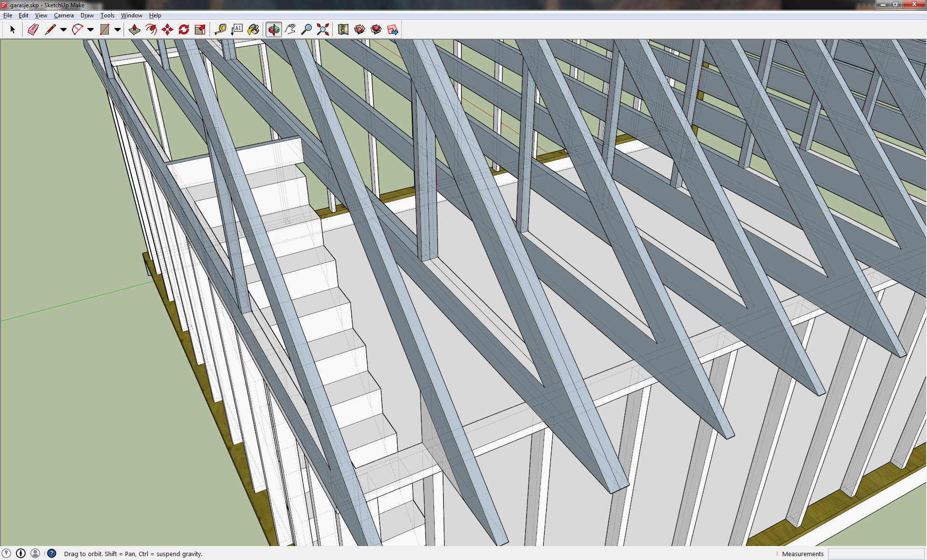Select the Push/Pull tool
927x560 pixels.
(135, 30)
